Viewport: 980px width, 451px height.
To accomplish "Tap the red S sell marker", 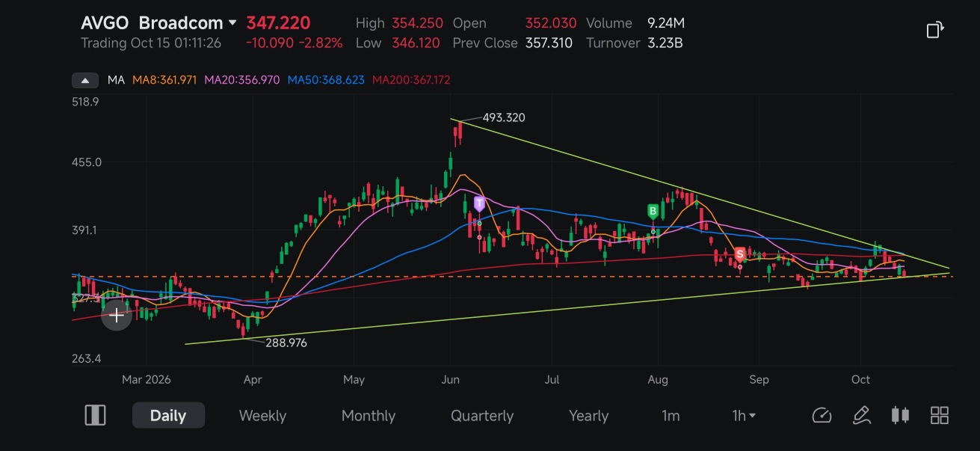I will pos(740,254).
